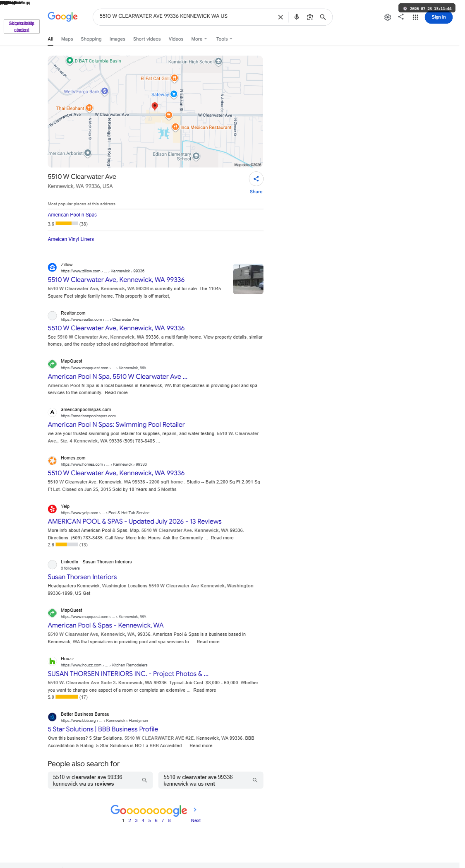Click the red address pin on map

(155, 107)
